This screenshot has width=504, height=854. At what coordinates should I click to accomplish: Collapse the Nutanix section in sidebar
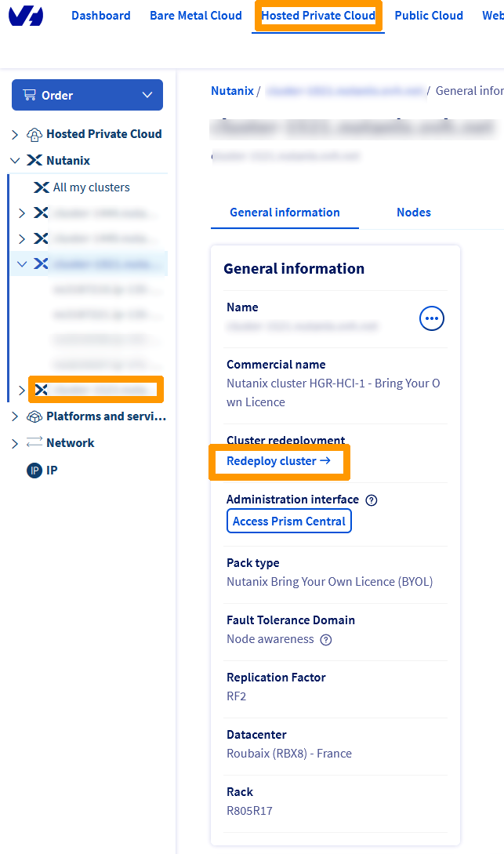point(16,160)
